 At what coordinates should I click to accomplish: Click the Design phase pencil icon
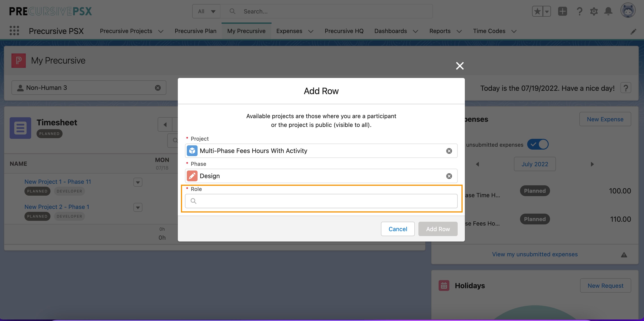[x=192, y=176]
